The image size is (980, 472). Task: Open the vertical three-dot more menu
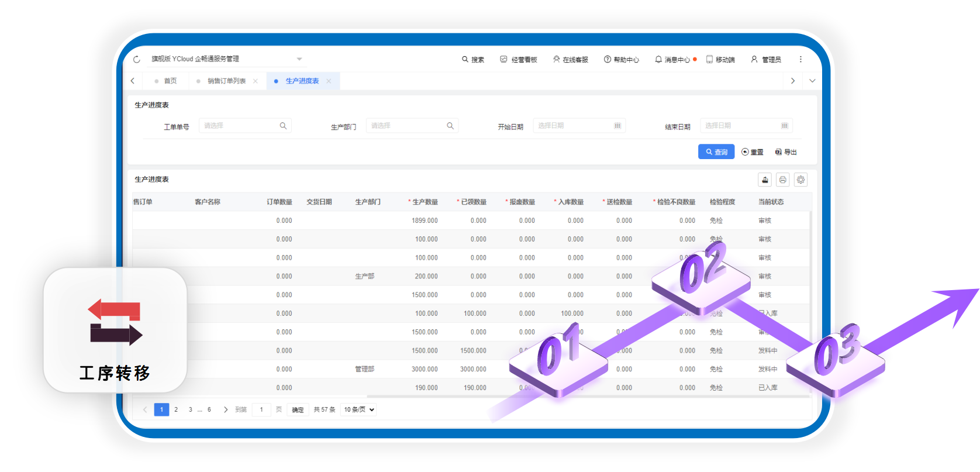pyautogui.click(x=800, y=59)
